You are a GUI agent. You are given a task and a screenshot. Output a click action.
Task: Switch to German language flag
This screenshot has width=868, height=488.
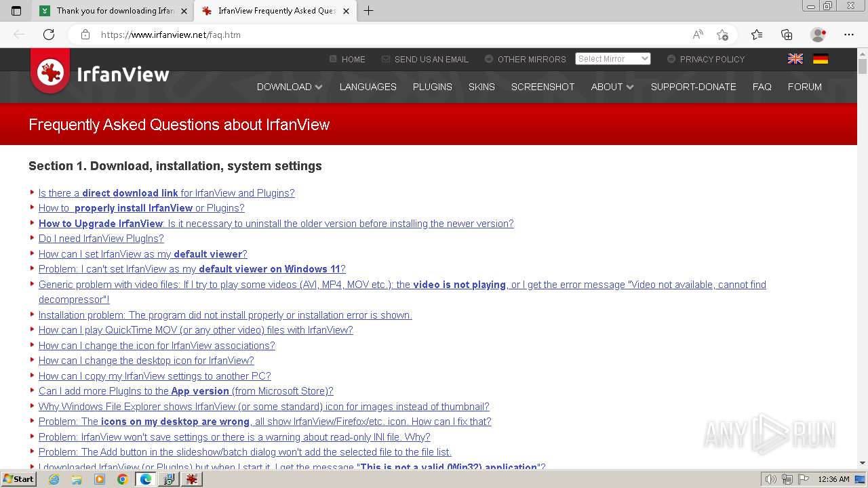821,59
